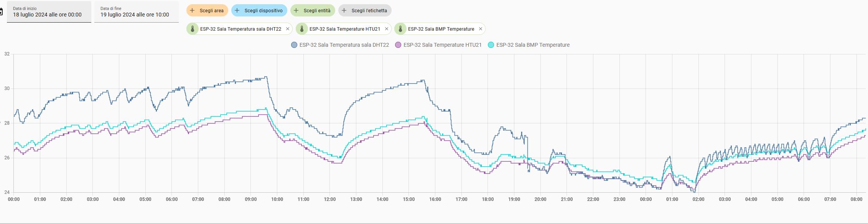Click the thermometer icon on the BMP Temperature chip
This screenshot has width=868, height=223.
tap(400, 29)
